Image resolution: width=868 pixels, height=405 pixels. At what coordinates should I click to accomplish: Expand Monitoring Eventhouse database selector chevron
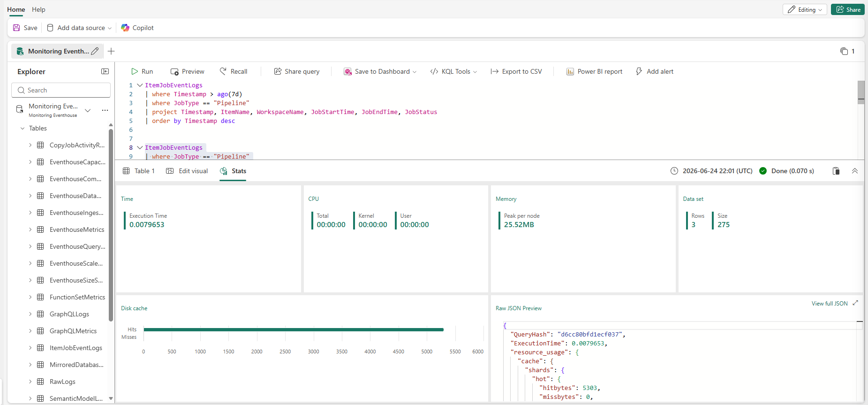[88, 110]
